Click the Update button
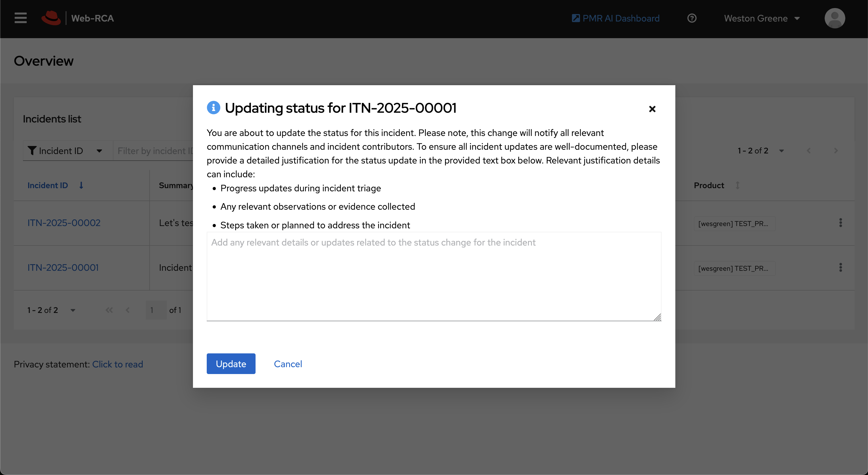 click(231, 364)
